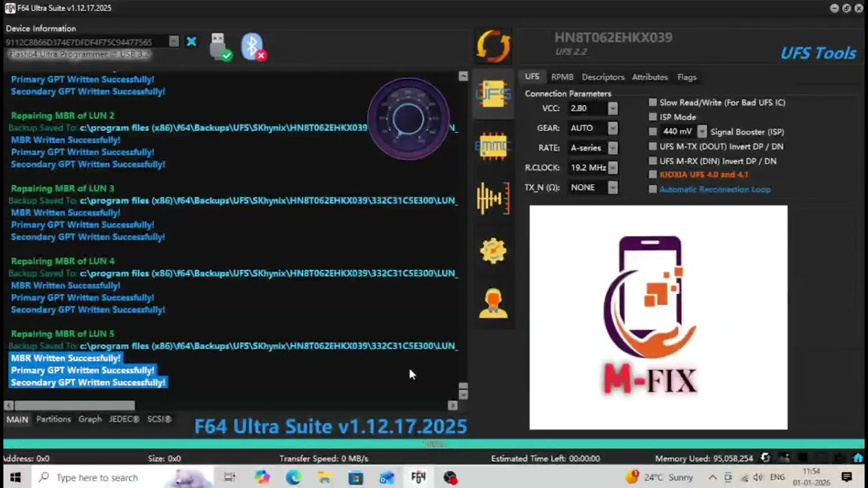Open Microsoft Store from the taskbar
The image size is (868, 488).
[x=355, y=477]
